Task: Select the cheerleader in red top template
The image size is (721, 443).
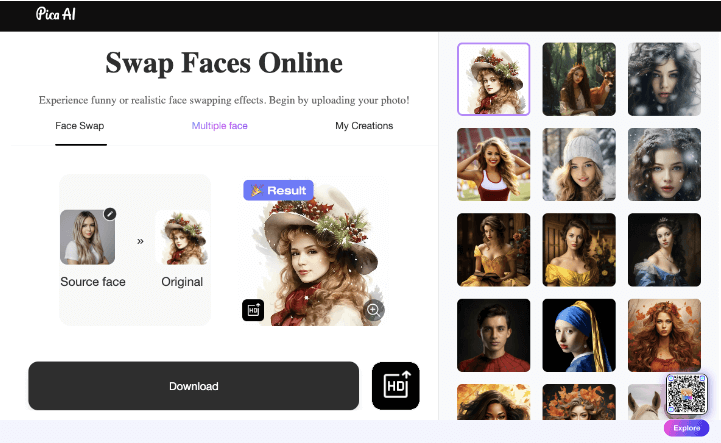Action: (493, 164)
